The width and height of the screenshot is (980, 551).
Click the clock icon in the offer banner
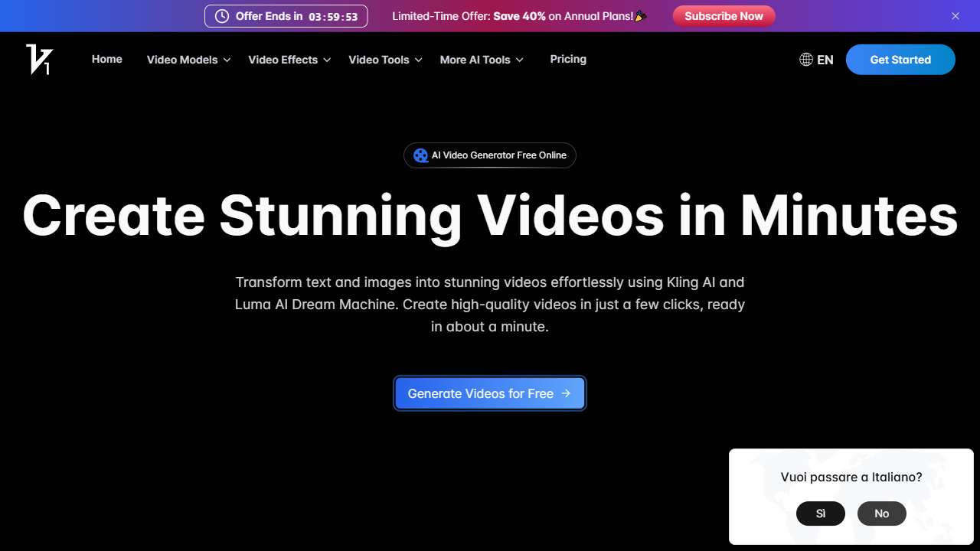222,15
